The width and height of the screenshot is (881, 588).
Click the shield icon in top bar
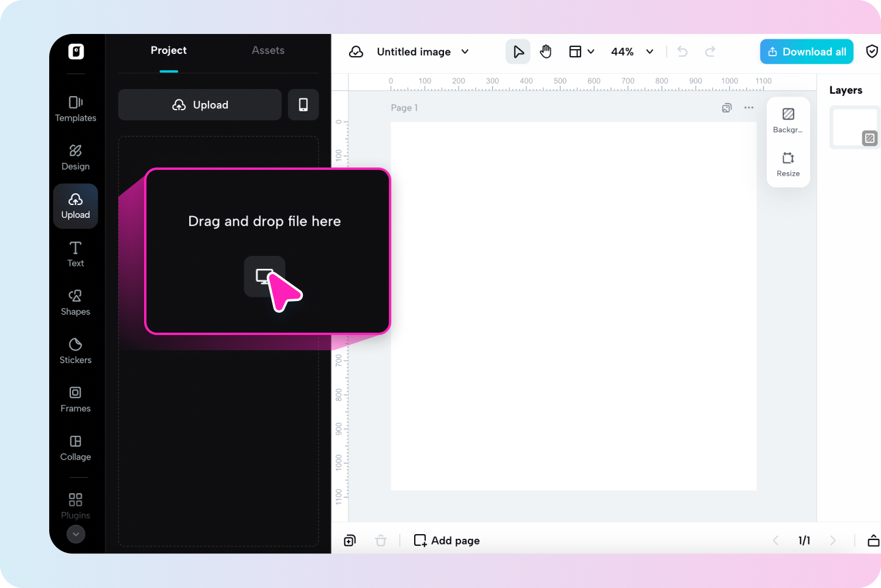pyautogui.click(x=872, y=52)
